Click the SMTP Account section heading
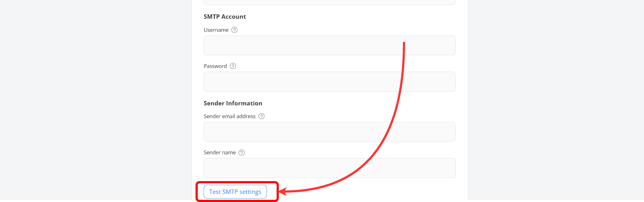Screen dimensions: 644x202 225,17
